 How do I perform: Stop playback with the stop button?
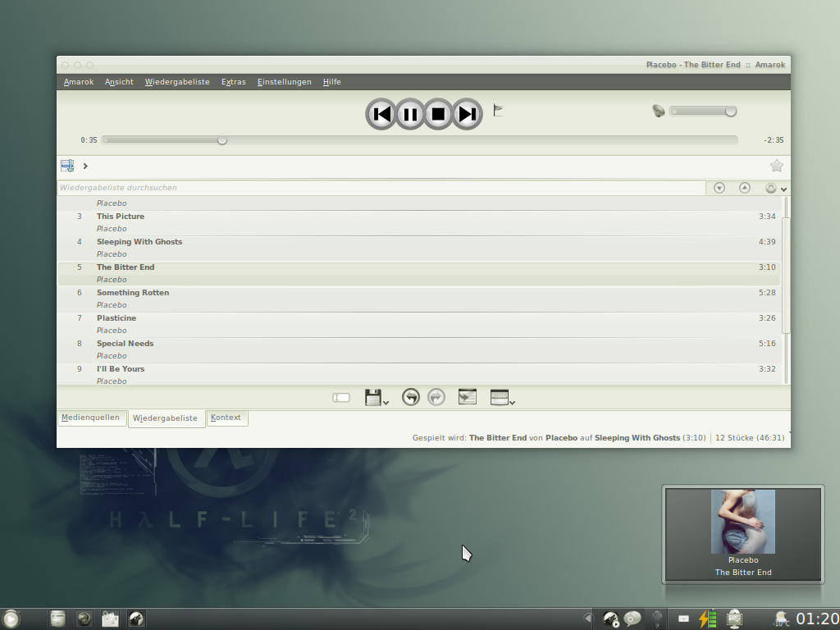pyautogui.click(x=438, y=114)
